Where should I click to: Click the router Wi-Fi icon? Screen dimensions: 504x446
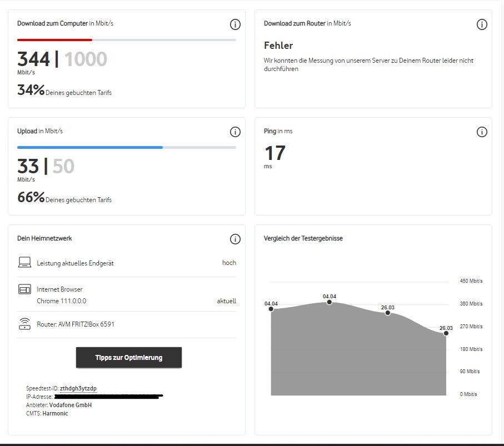(24, 324)
